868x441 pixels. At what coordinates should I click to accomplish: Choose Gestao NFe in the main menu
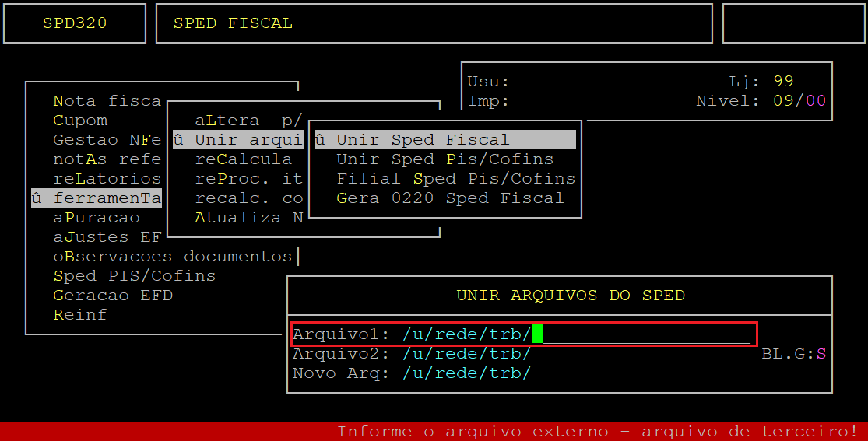pos(107,140)
